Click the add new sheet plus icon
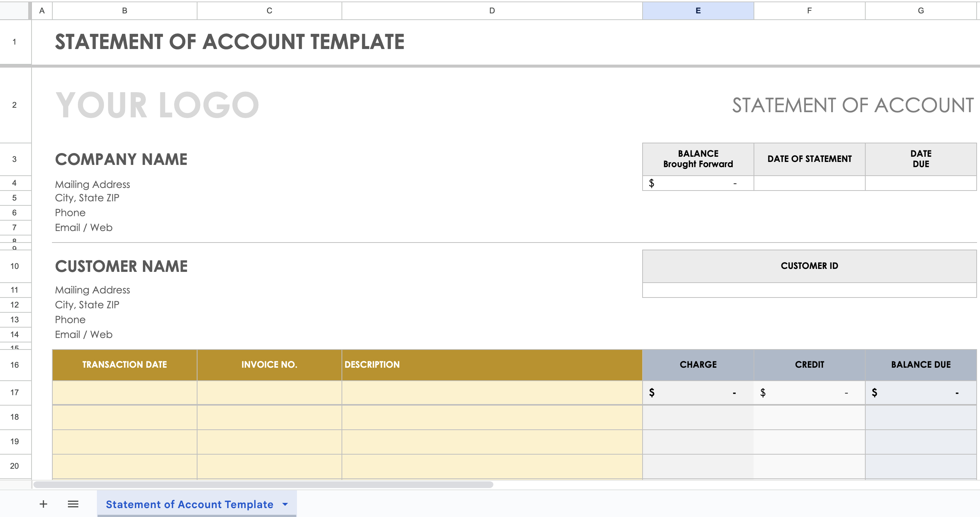980x517 pixels. click(x=43, y=504)
